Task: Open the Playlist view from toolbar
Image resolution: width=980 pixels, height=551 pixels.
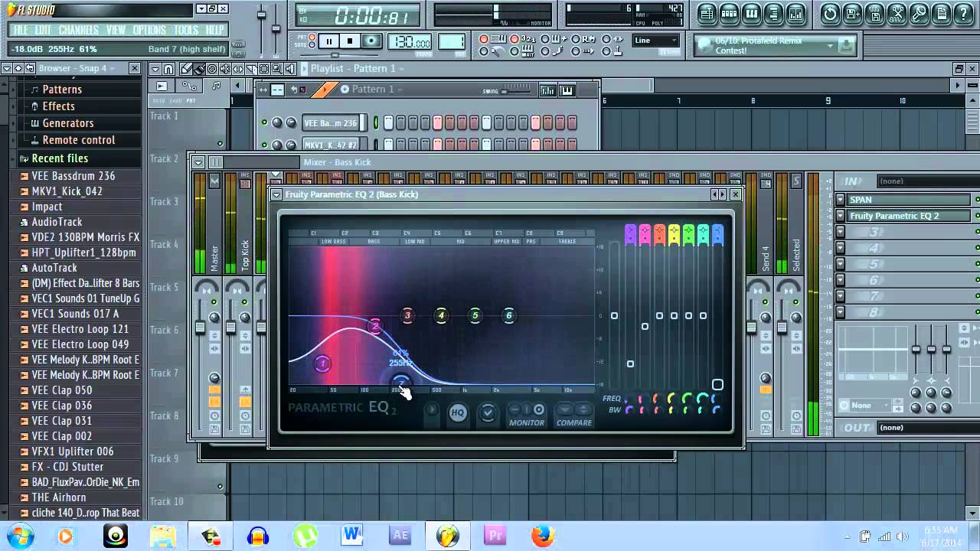Action: coord(707,13)
